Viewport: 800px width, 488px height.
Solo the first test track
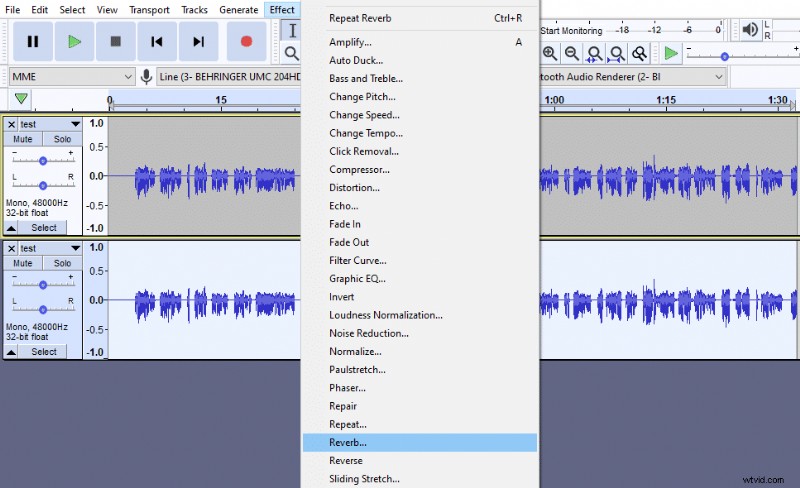coord(62,139)
